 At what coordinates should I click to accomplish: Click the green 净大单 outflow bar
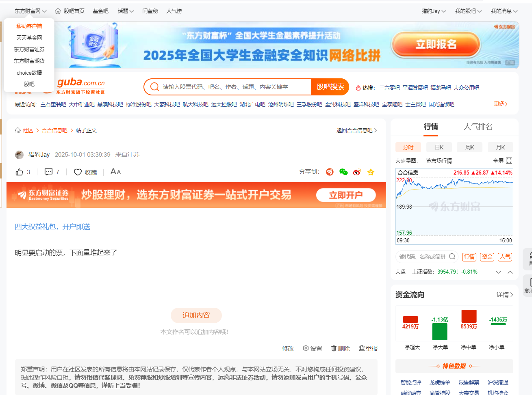pos(440,332)
